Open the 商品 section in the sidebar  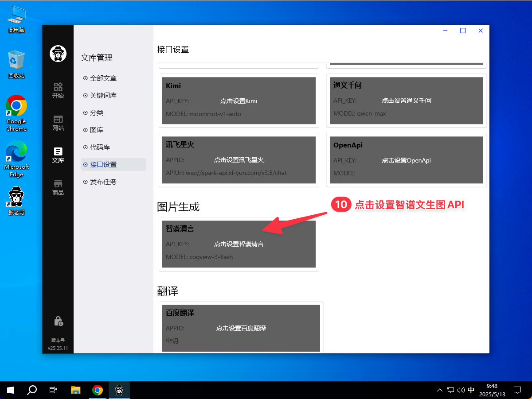pyautogui.click(x=58, y=187)
